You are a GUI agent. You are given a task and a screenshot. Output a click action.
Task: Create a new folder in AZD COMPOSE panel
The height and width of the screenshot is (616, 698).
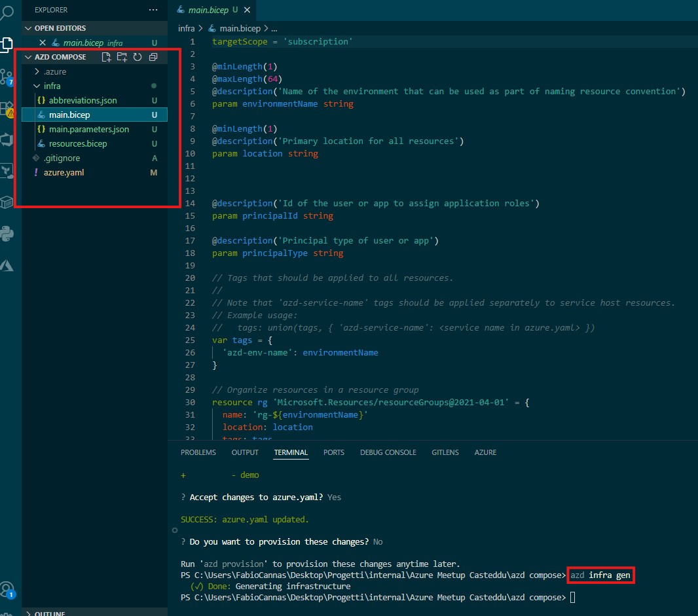[122, 57]
